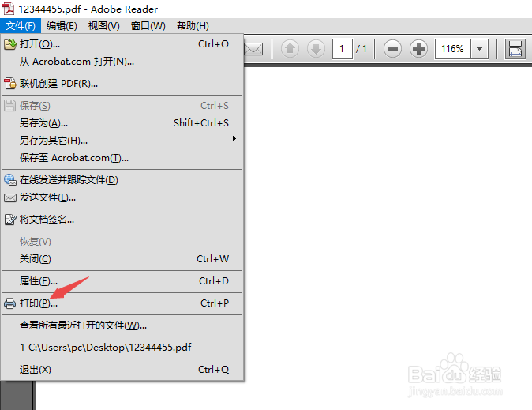The image size is (532, 410).
Task: Click the Adobe PDF icon in title bar
Action: (x=8, y=9)
